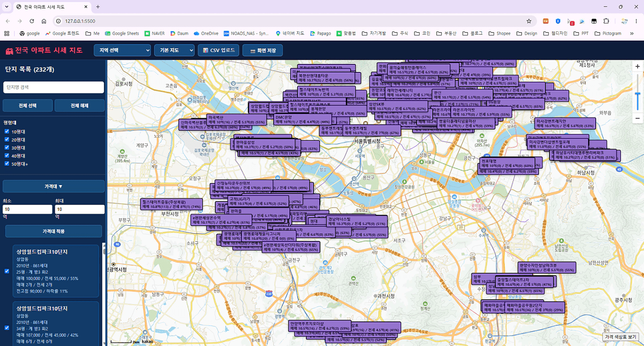Open the google bookmark
This screenshot has height=346, width=644.
[30, 33]
